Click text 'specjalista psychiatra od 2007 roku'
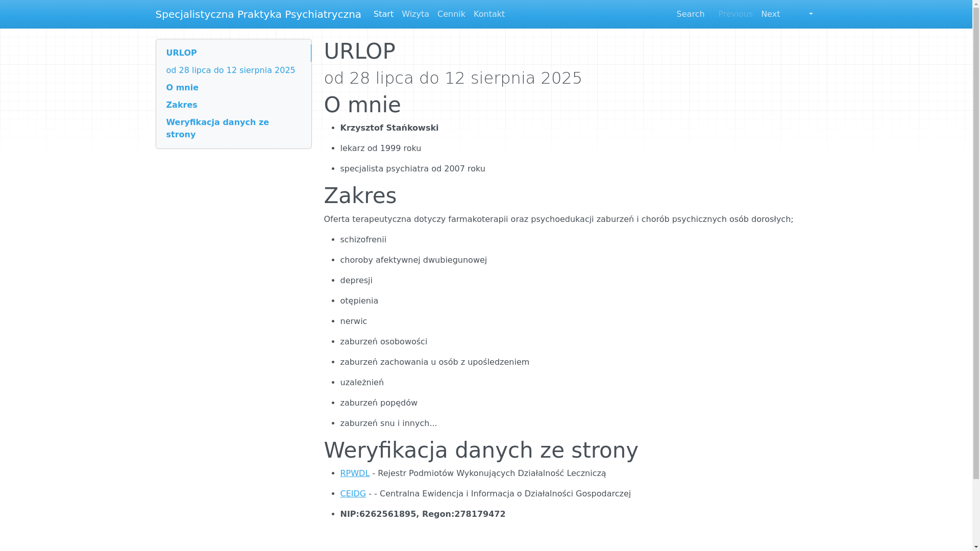 coord(412,169)
